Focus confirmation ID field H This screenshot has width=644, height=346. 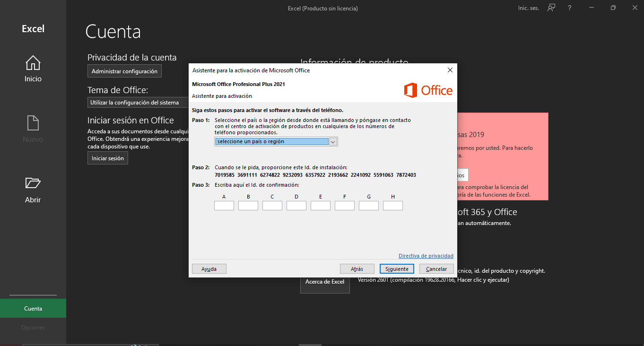393,206
